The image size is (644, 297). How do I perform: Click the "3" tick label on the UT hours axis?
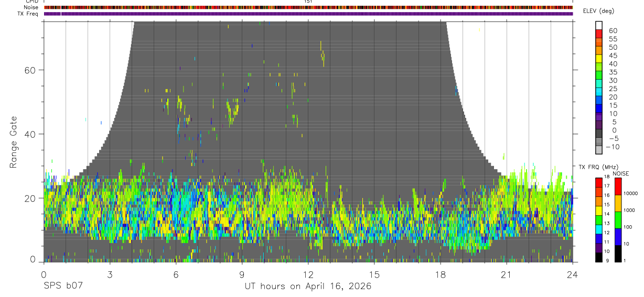point(110,274)
